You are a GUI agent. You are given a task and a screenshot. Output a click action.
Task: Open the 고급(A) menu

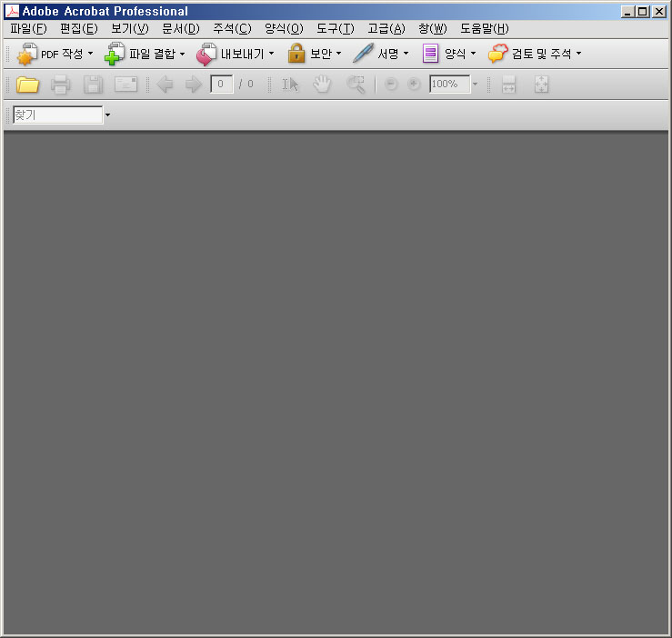pyautogui.click(x=386, y=29)
